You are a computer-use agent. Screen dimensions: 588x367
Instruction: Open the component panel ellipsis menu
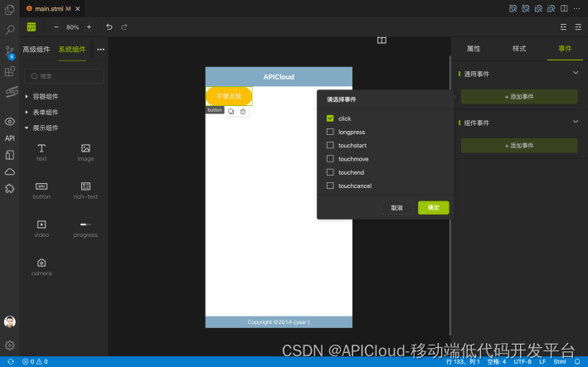point(101,50)
